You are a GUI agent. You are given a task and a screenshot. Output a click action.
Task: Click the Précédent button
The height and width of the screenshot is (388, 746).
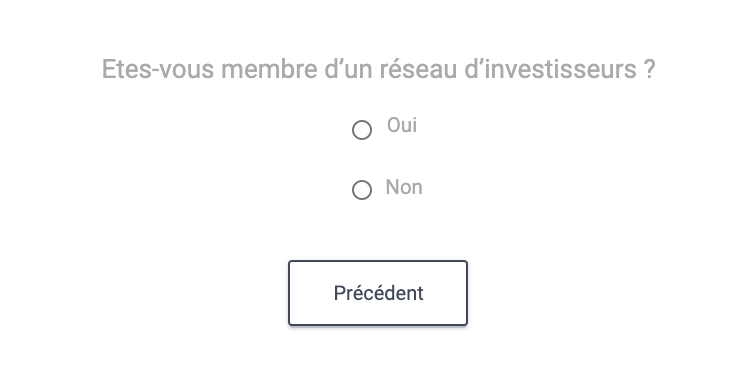coord(378,293)
